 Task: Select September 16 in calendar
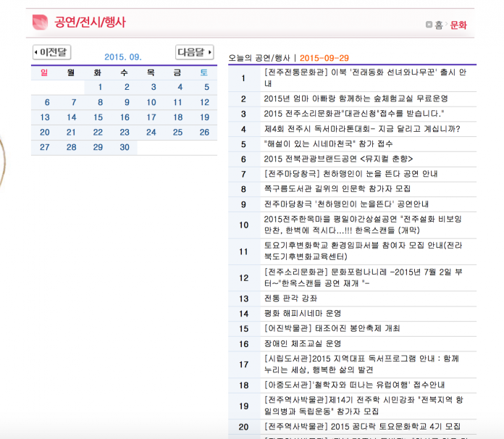(125, 117)
